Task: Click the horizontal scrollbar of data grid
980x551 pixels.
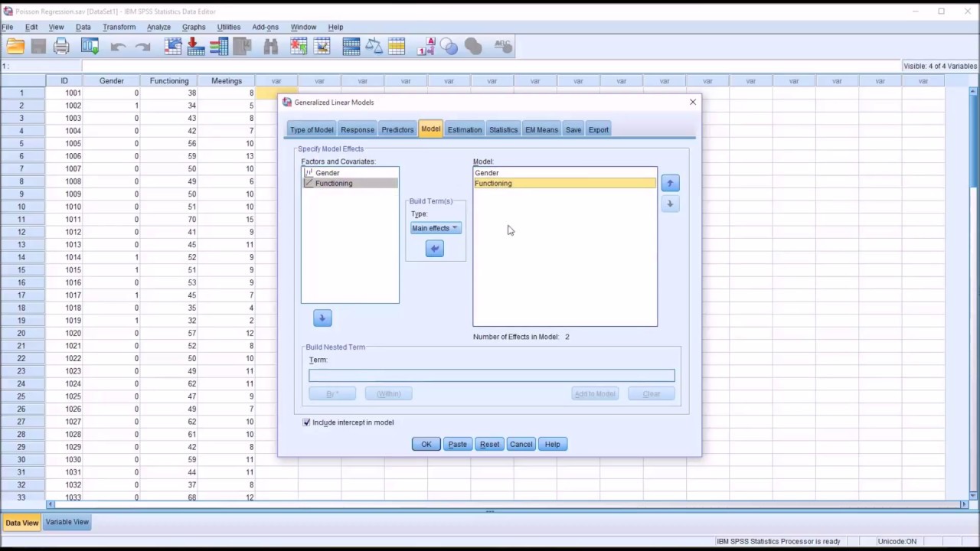Action: (505, 505)
